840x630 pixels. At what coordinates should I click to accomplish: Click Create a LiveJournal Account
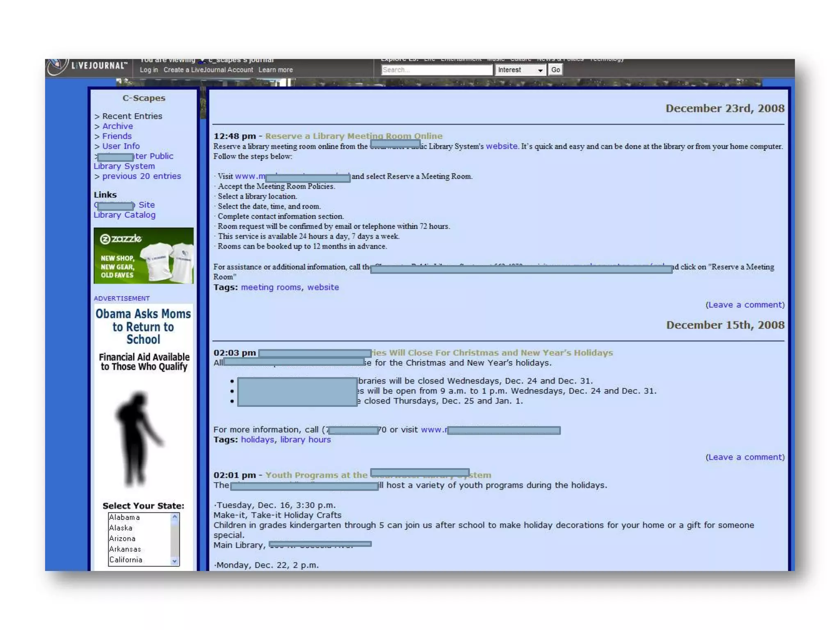[x=208, y=70]
